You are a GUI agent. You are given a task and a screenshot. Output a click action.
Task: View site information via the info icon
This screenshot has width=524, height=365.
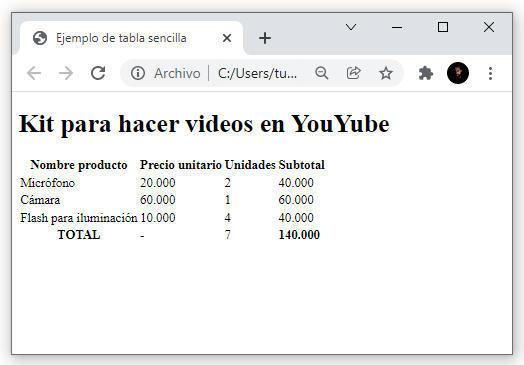[138, 73]
